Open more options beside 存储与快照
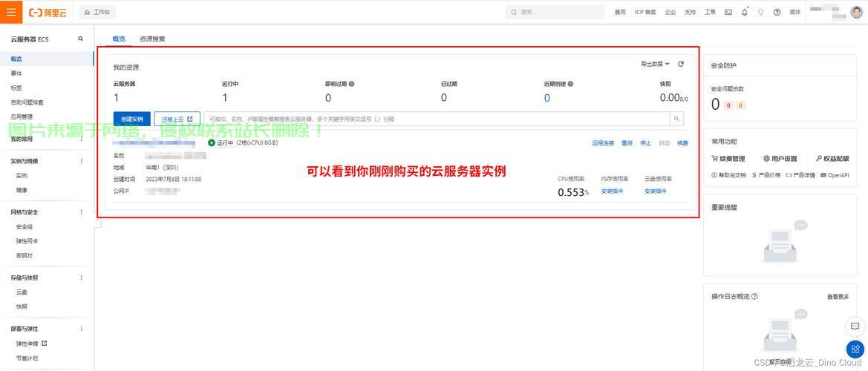868x371 pixels. [x=82, y=278]
